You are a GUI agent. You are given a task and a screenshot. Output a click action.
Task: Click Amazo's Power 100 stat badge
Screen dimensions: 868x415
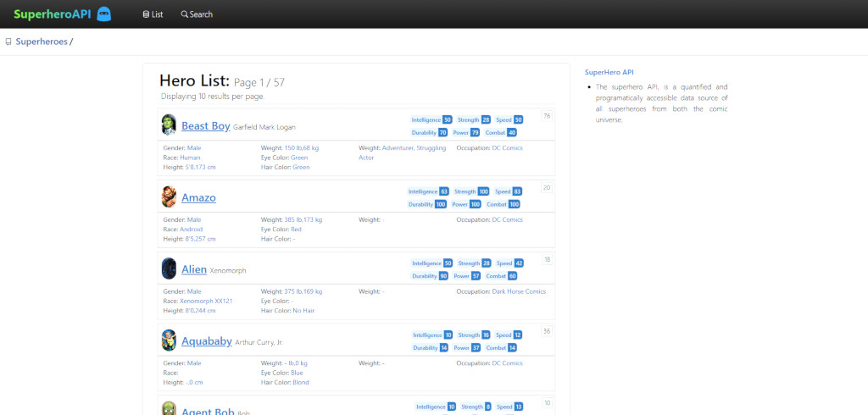tap(466, 205)
